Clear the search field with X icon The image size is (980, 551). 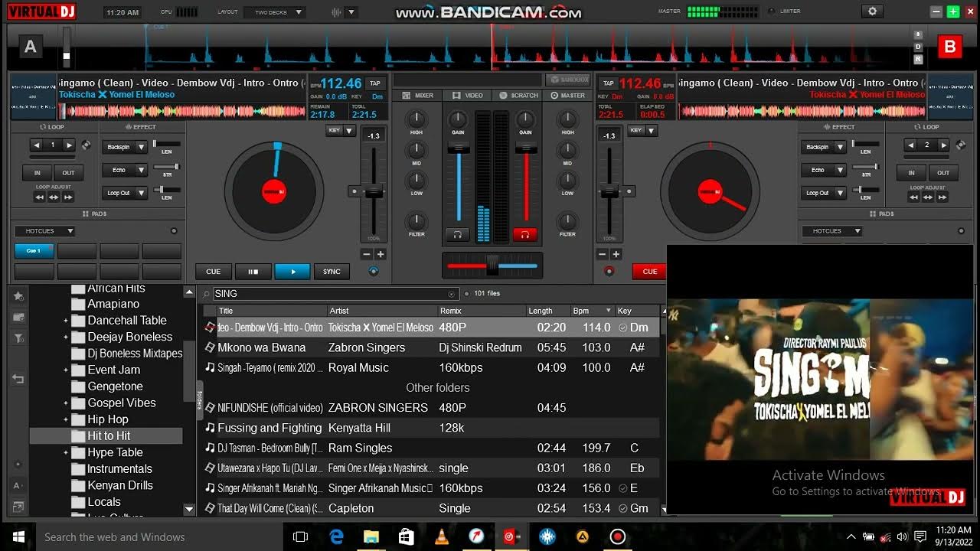click(451, 294)
